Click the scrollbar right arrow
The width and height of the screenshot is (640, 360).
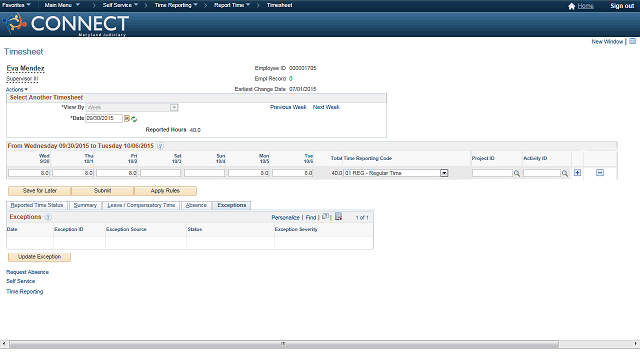click(636, 344)
